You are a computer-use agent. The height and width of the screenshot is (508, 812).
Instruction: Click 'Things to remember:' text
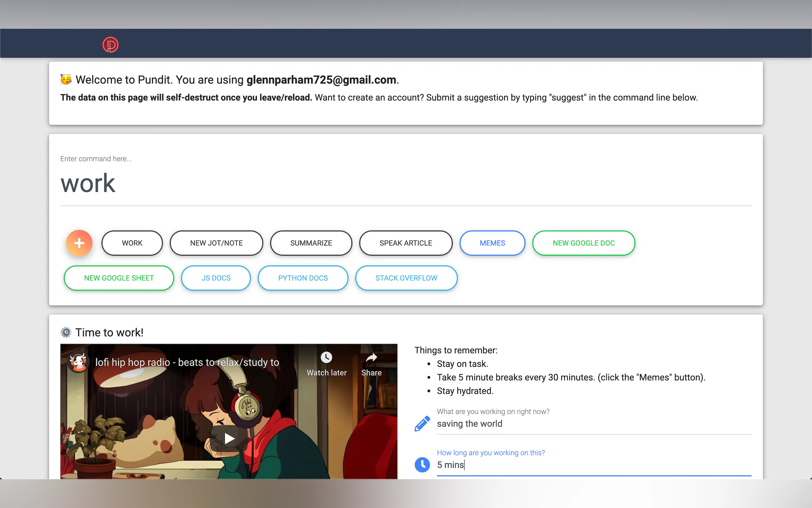point(456,350)
